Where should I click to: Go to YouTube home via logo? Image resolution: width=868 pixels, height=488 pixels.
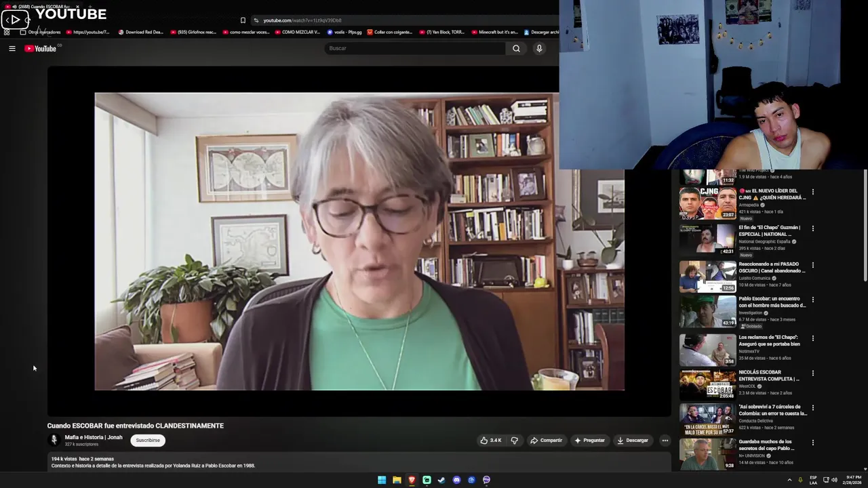coord(40,48)
